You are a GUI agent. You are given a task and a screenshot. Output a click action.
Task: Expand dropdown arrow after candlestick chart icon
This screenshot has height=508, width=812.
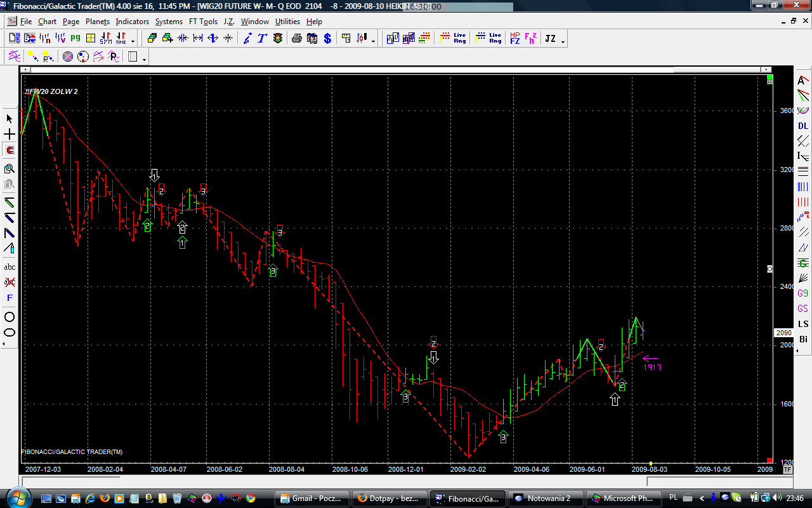click(373, 41)
